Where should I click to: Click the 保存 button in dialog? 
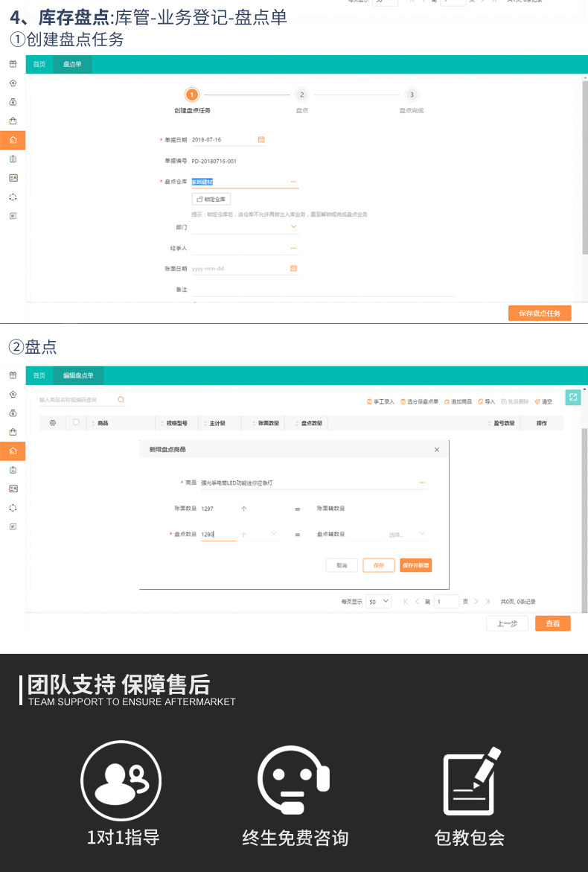point(379,565)
